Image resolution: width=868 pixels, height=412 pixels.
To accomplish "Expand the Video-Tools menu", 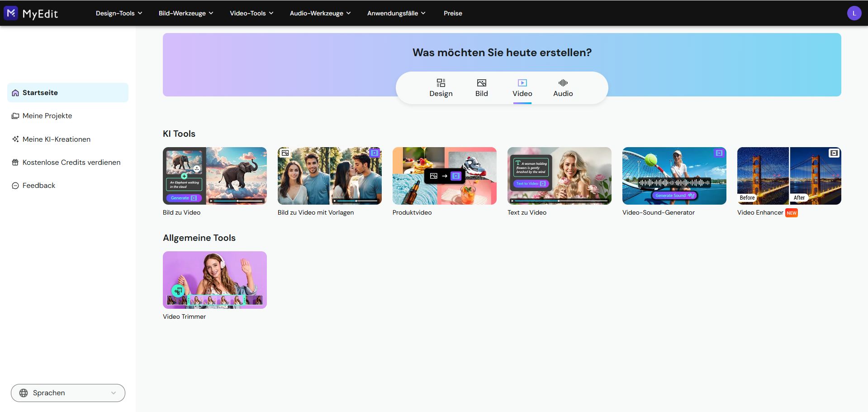I will [x=251, y=13].
